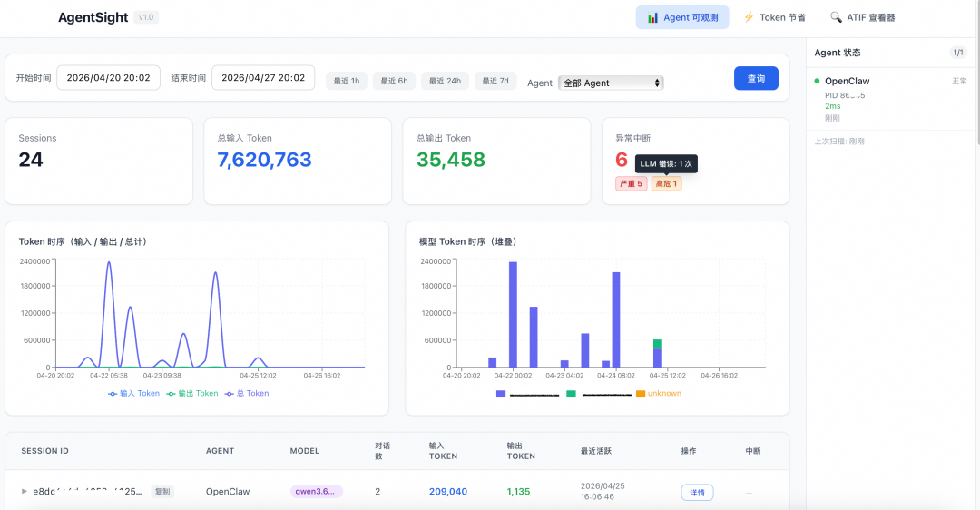Click the 35,458 total output token value
This screenshot has width=980, height=510.
[451, 160]
